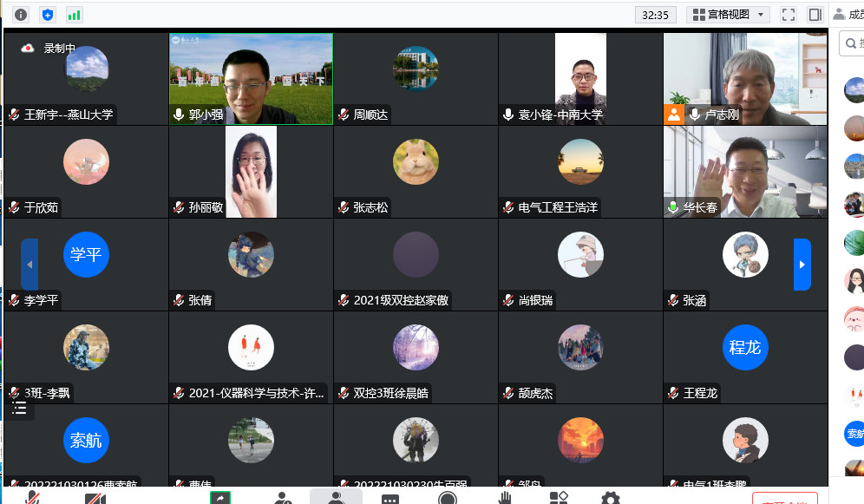Click the raise hand icon
The width and height of the screenshot is (864, 504).
[504, 499]
